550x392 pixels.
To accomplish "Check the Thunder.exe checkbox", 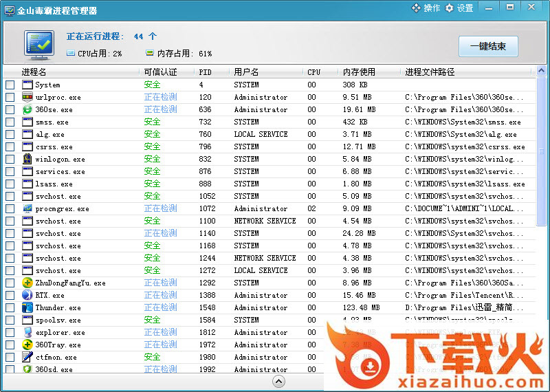I will coord(10,307).
